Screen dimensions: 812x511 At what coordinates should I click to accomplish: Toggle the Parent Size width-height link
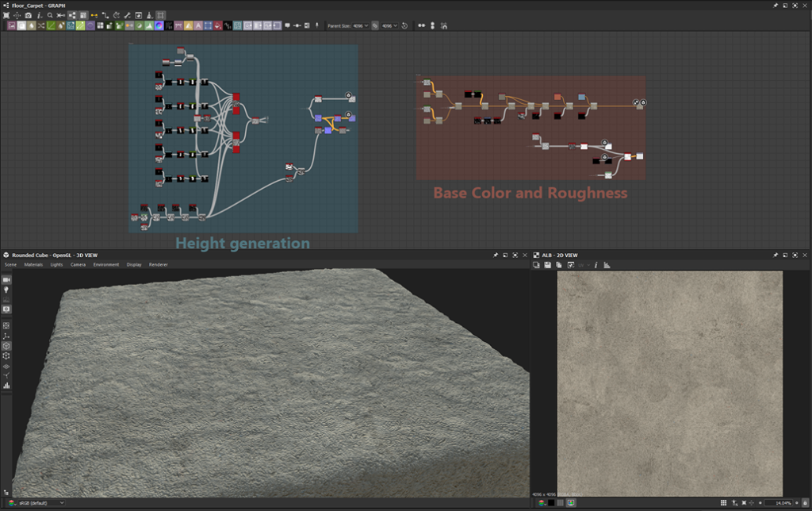tap(374, 25)
